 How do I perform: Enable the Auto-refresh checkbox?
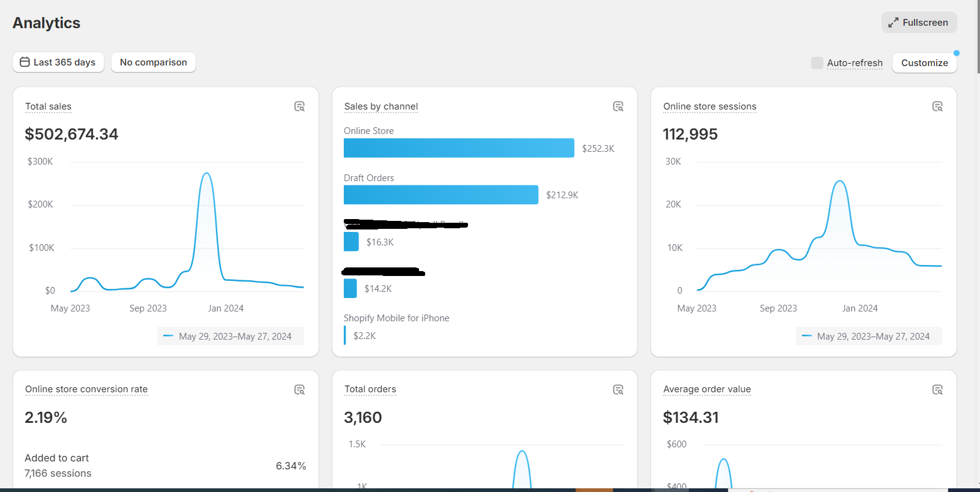[x=817, y=63]
